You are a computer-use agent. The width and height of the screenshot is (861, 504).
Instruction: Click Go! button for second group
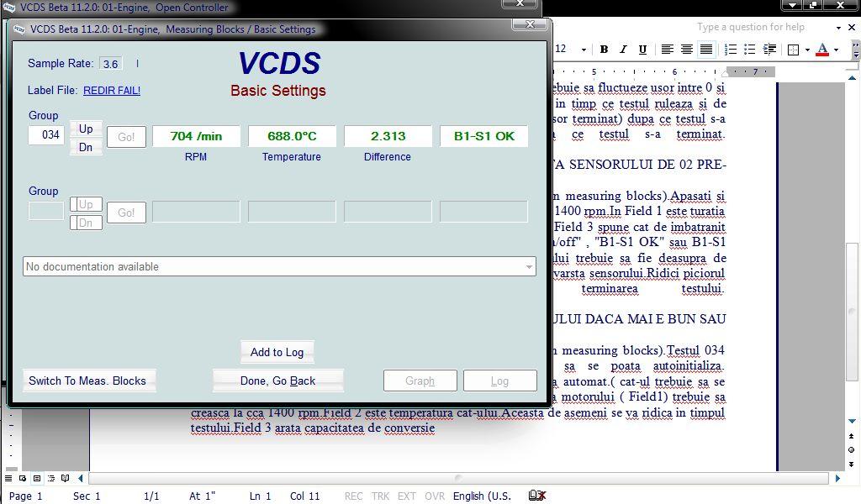pyautogui.click(x=126, y=213)
